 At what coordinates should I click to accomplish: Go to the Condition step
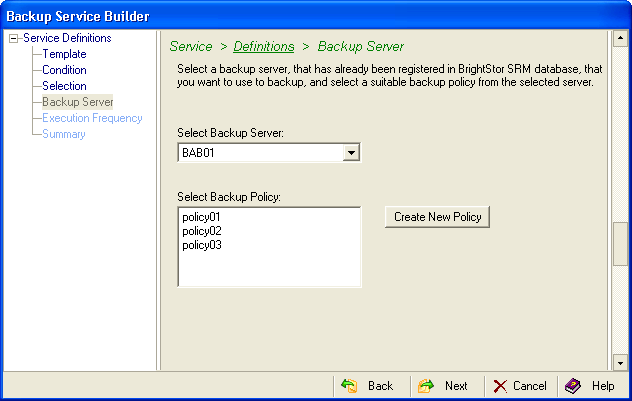point(64,70)
